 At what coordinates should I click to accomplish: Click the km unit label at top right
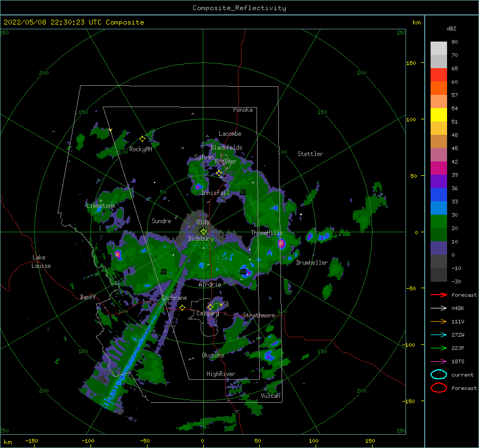(416, 22)
